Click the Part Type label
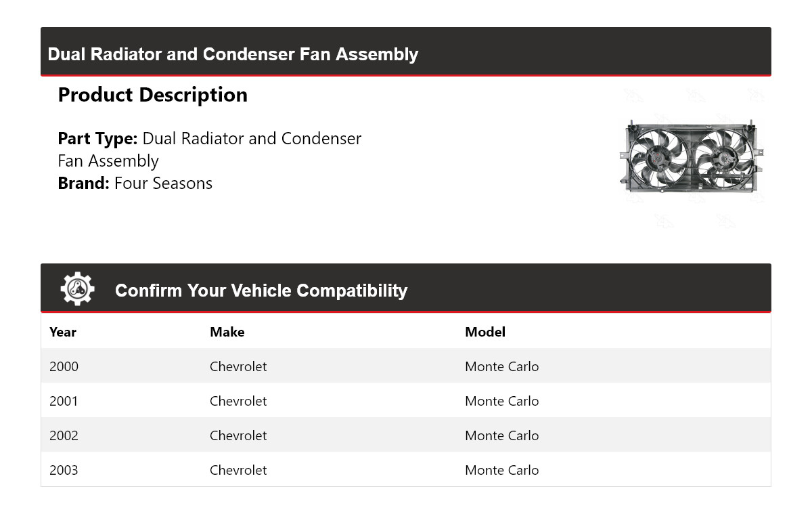Image resolution: width=812 pixels, height=514 pixels. tap(97, 139)
